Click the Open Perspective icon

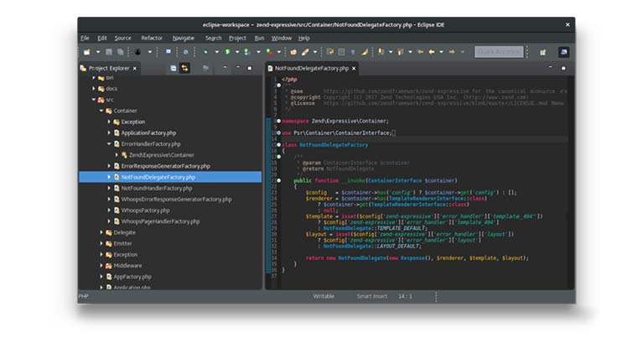543,52
